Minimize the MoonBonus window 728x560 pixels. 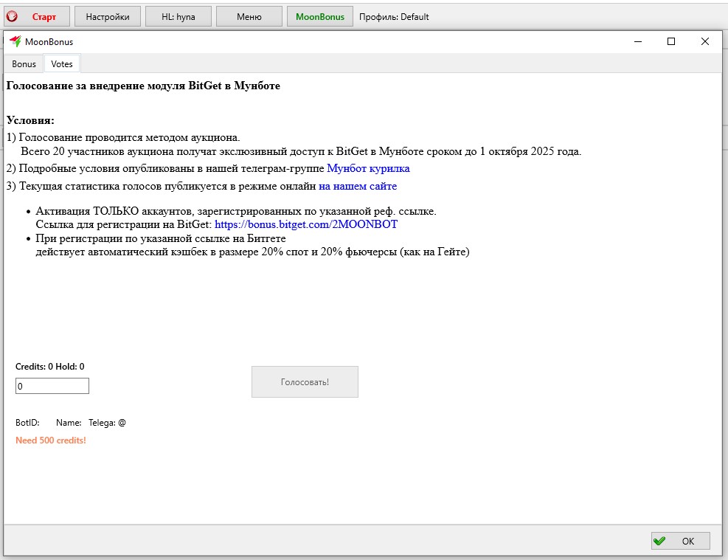coord(637,42)
